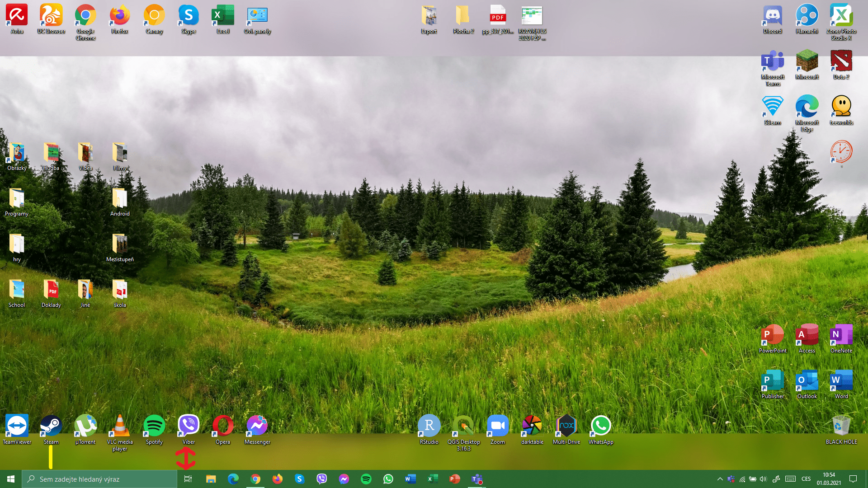Open RStudio desktop shortcut
This screenshot has width=868, height=488.
tap(429, 426)
